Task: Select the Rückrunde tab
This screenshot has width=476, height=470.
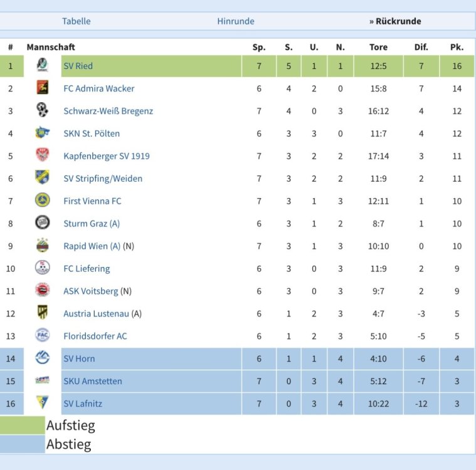Action: (x=395, y=21)
